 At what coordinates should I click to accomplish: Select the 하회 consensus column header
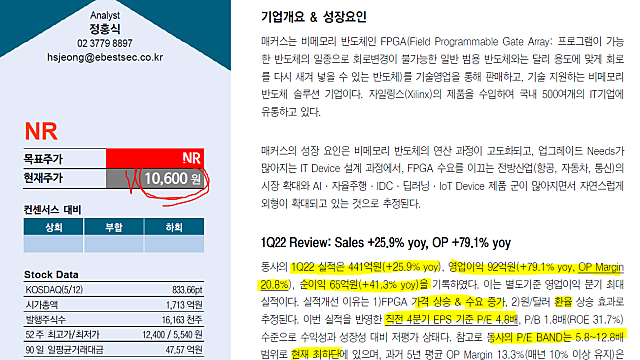pyautogui.click(x=174, y=227)
